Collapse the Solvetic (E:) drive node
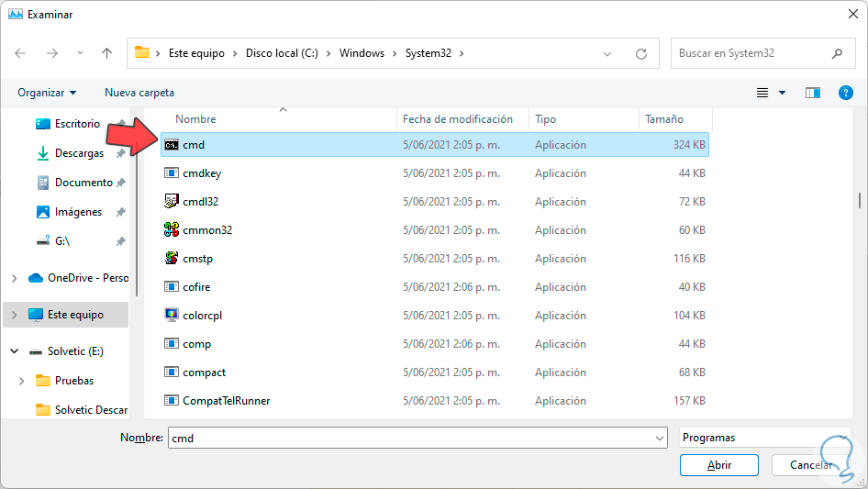Viewport: 868px width, 489px height. 14,351
